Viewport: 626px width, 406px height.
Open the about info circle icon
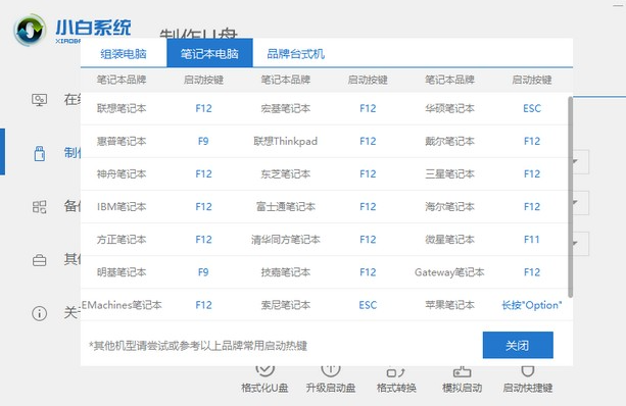coord(39,313)
